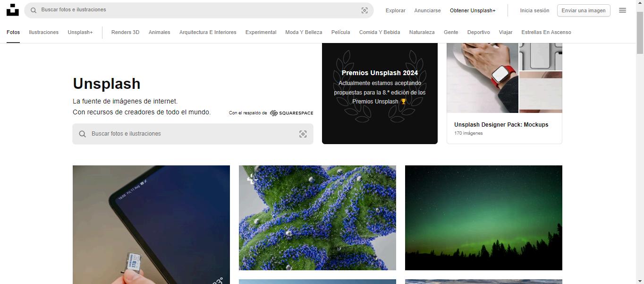The image size is (644, 284).
Task: Open Película category
Action: (340, 32)
